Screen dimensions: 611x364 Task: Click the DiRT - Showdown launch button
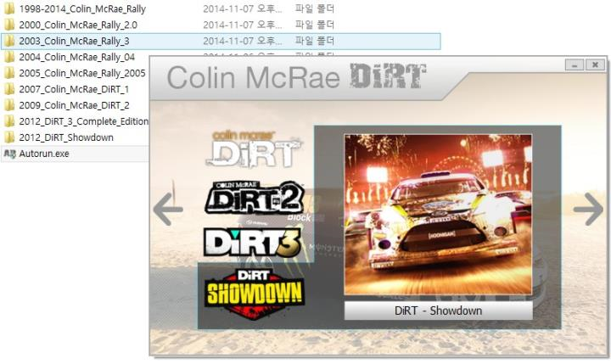(438, 311)
